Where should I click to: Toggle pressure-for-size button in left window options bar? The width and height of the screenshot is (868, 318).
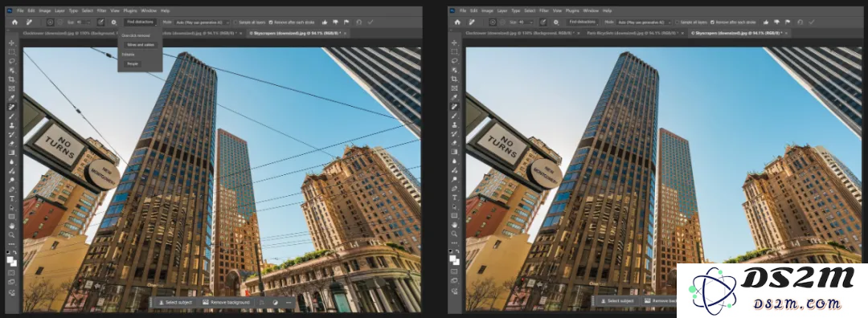100,22
